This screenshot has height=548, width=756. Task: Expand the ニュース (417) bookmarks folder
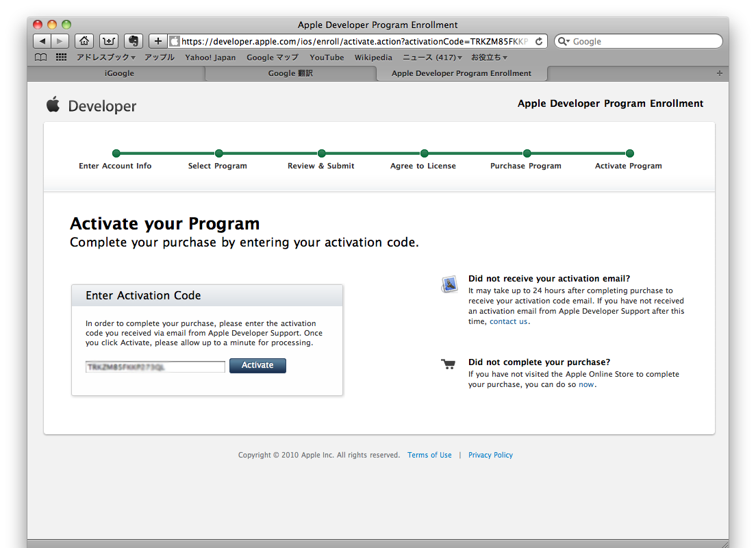click(432, 58)
